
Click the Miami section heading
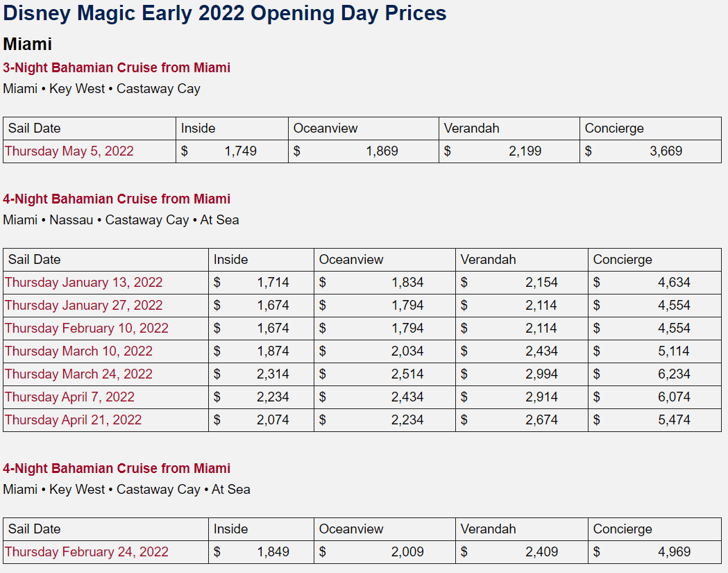[28, 44]
